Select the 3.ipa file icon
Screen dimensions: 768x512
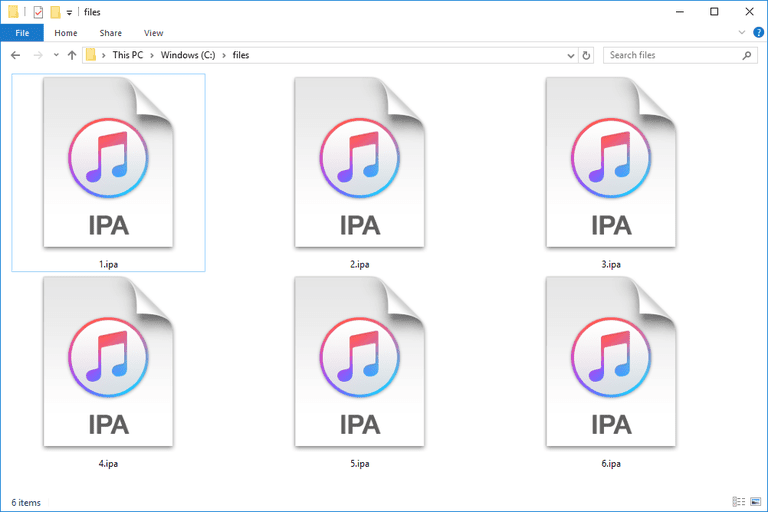coord(611,162)
